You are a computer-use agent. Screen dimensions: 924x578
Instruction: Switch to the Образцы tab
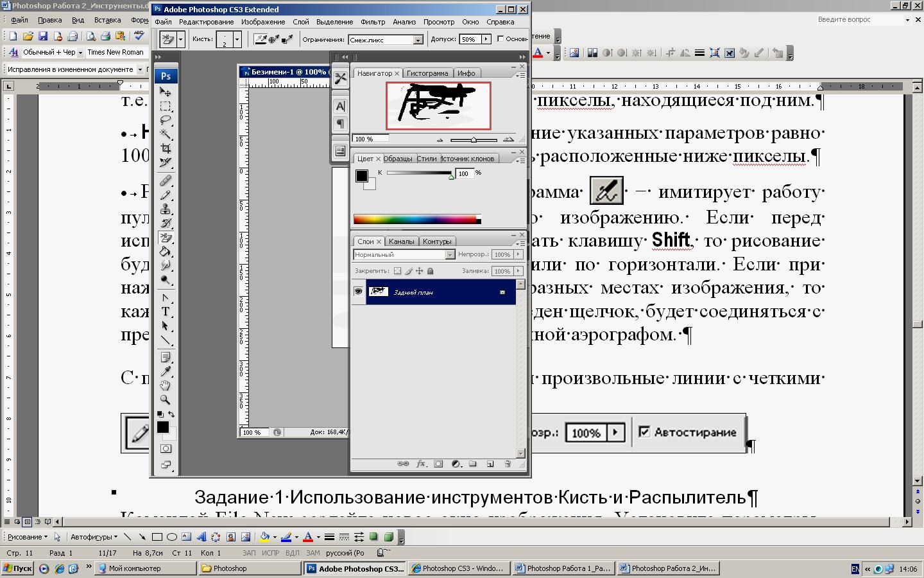pos(398,159)
